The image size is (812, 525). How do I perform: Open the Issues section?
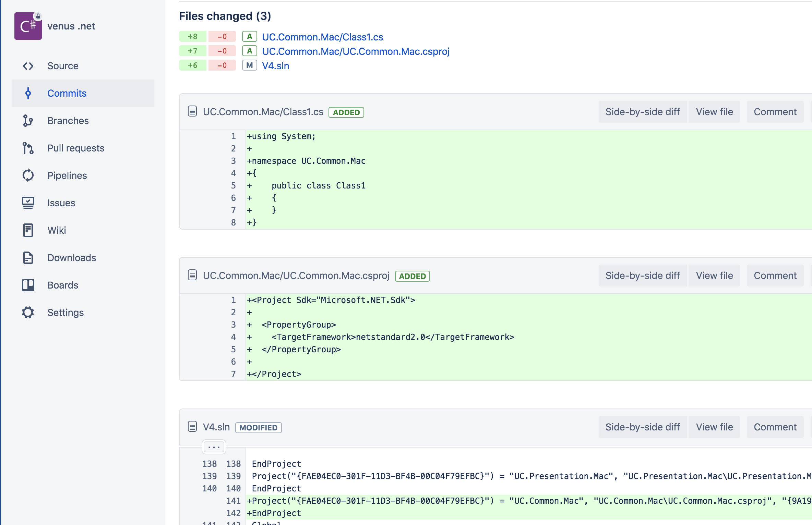83,203
